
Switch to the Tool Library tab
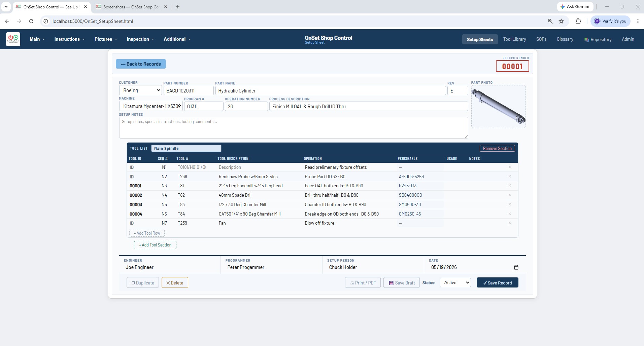pyautogui.click(x=514, y=39)
